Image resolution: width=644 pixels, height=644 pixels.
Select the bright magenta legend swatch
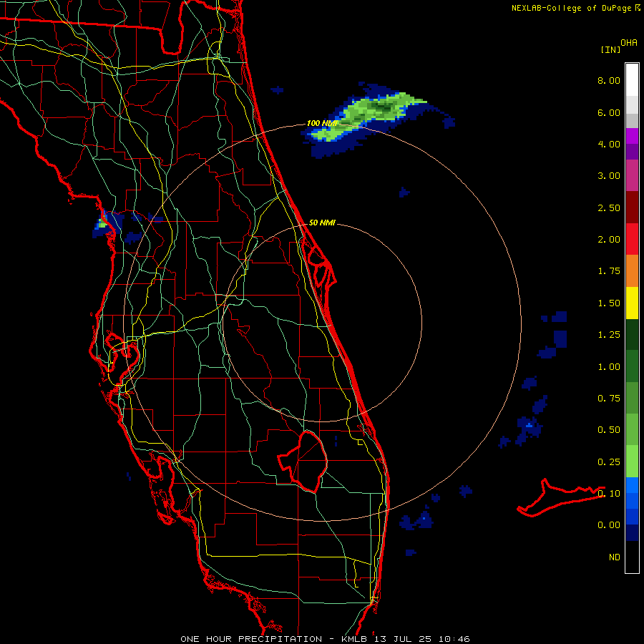(x=632, y=136)
